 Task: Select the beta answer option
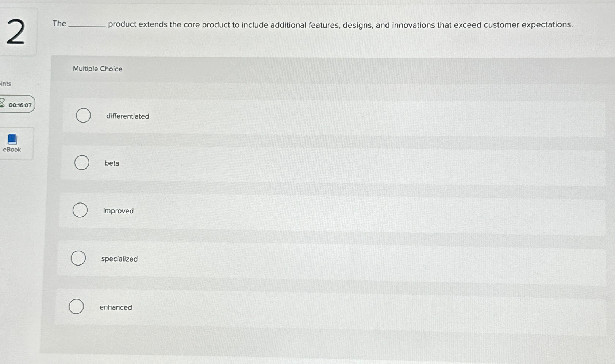click(81, 162)
